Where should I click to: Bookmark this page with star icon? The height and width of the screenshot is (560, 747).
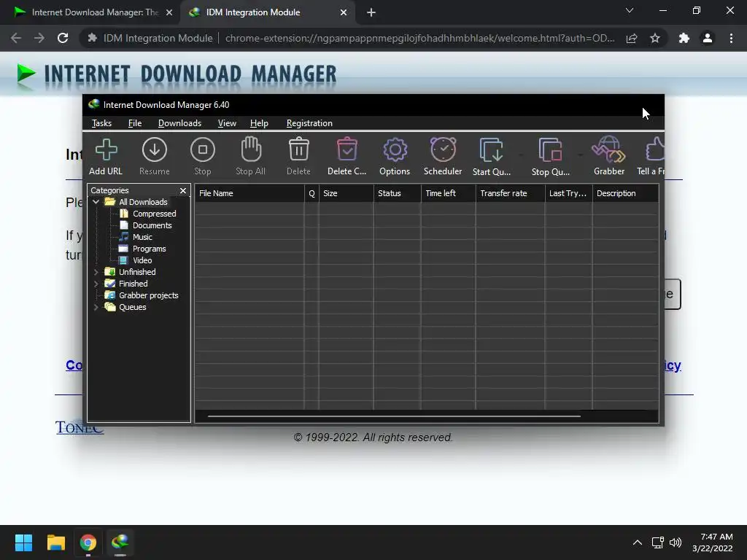click(655, 38)
